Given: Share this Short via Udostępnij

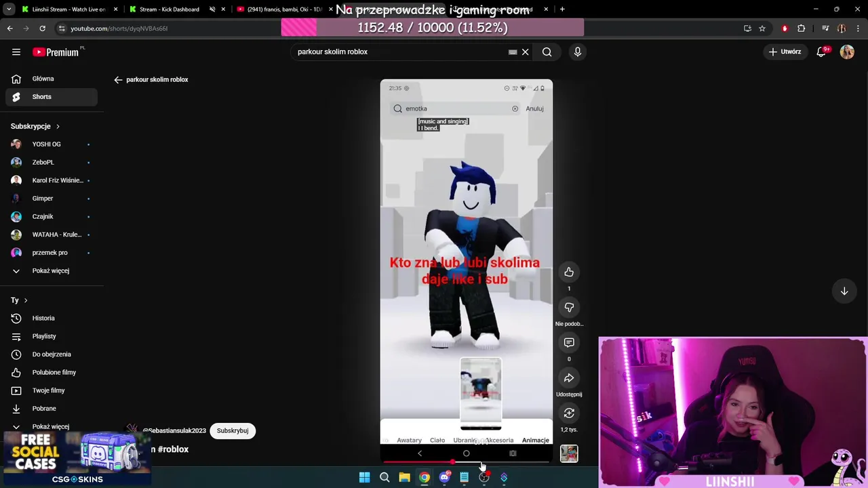Looking at the screenshot, I should (x=569, y=378).
